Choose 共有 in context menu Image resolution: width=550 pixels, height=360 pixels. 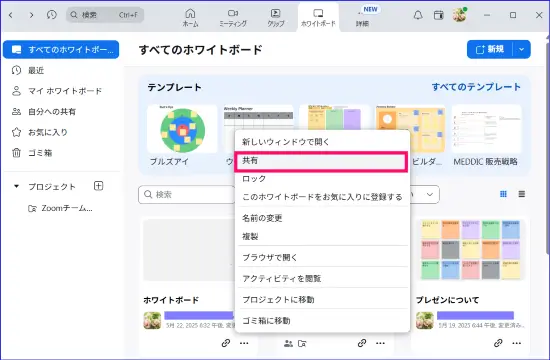point(321,162)
